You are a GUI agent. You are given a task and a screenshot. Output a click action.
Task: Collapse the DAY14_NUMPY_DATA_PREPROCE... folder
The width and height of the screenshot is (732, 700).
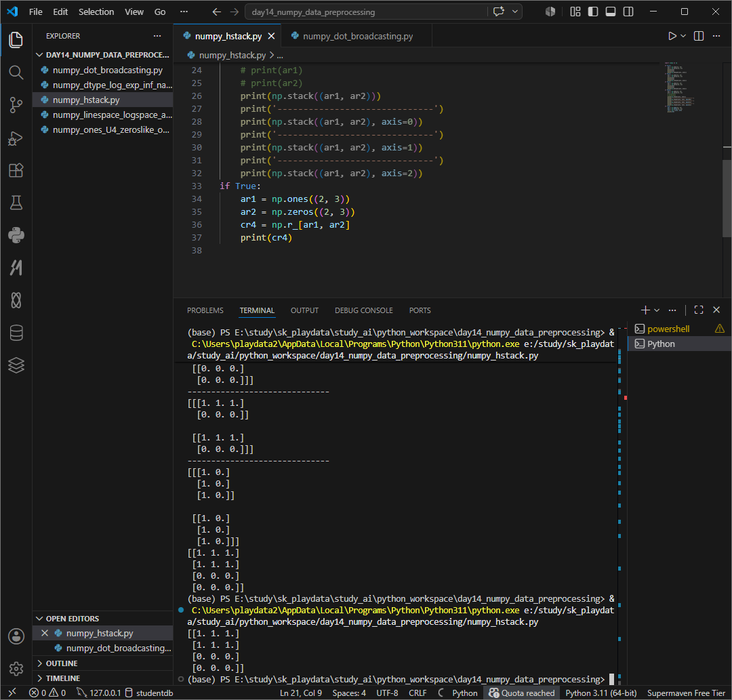103,55
